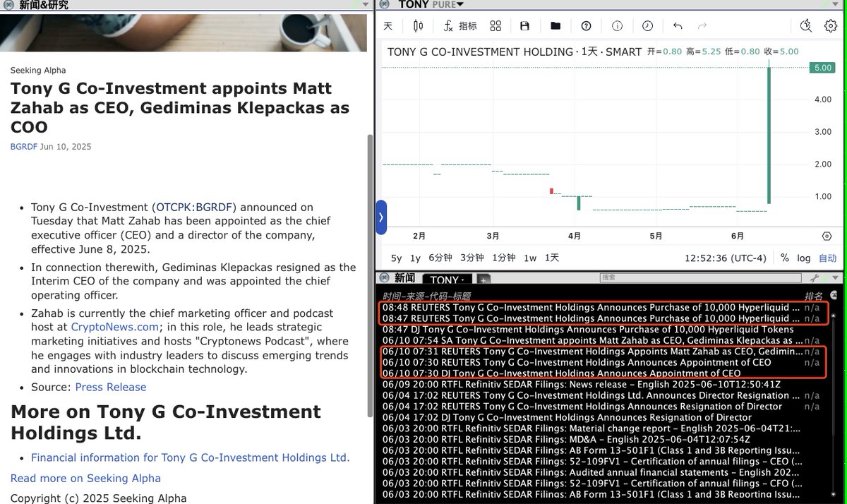This screenshot has height=504, width=847.
Task: Open the quick search lightning magnifier icon
Action: click(807, 26)
